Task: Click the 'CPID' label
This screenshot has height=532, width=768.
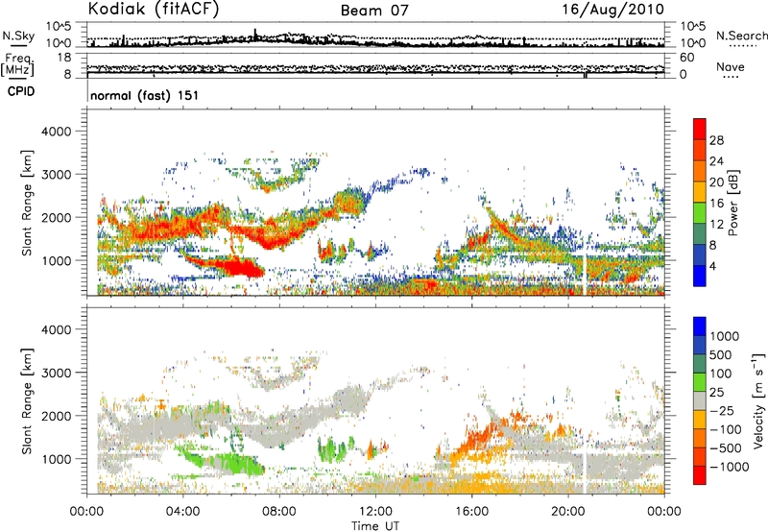Action: [21, 91]
